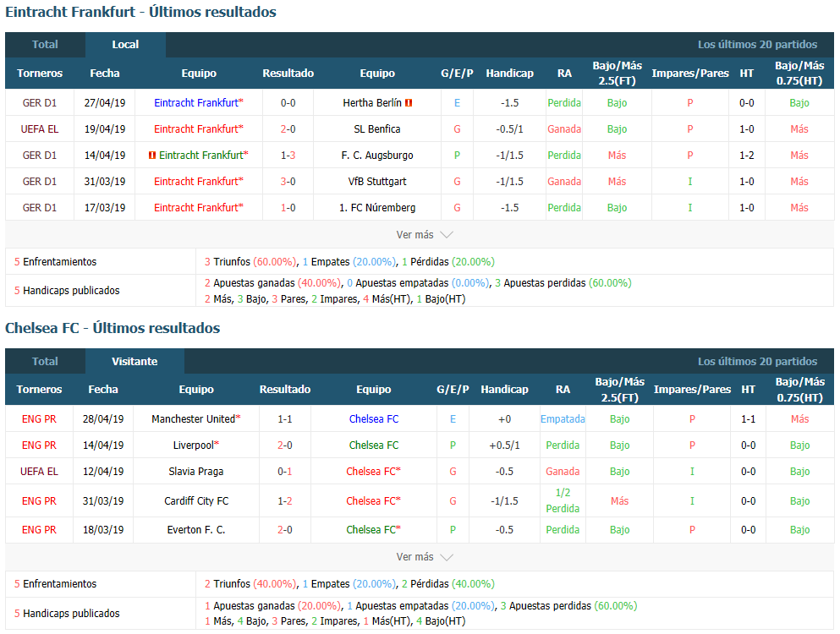Viewport: 840px width, 634px height.
Task: Click the 1/2 Perdida RA cell for Cardiff
Action: click(563, 500)
